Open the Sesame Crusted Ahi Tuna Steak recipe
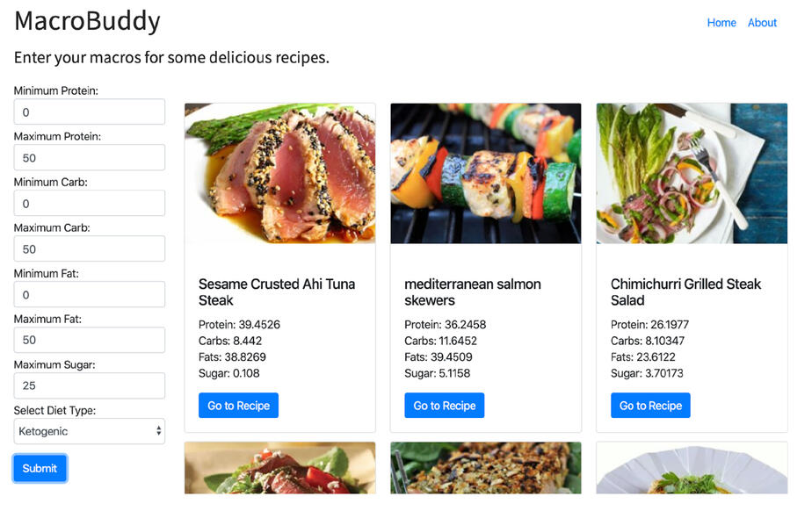The image size is (812, 511). pos(238,406)
